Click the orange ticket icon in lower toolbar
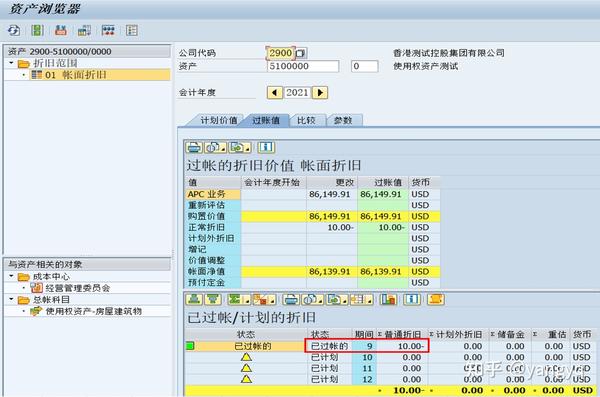Screen dimensions: 600x397 coord(436,299)
